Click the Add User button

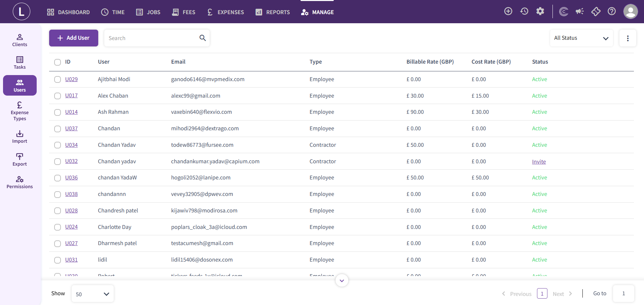coord(74,38)
